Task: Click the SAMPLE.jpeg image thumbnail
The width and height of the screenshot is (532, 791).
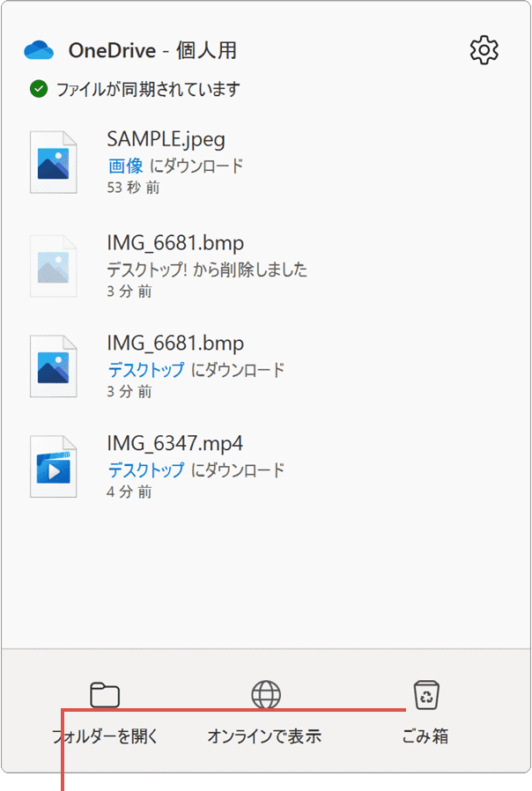Action: pyautogui.click(x=54, y=162)
